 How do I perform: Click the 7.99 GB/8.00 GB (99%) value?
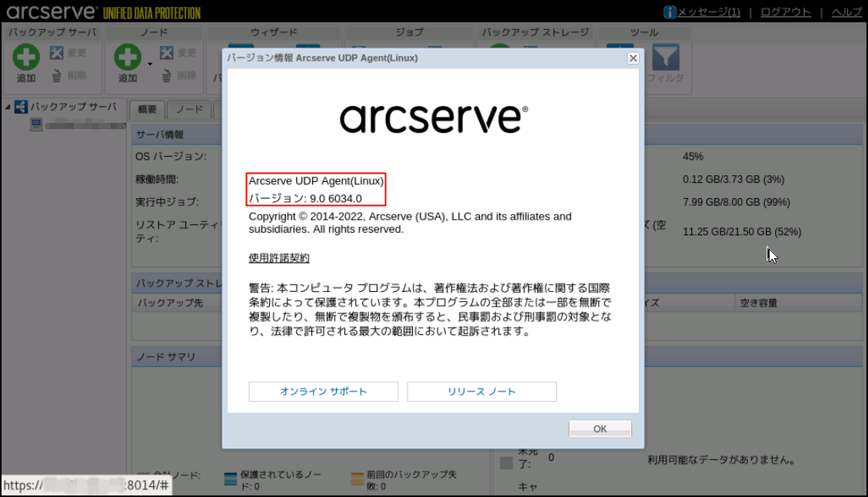click(x=737, y=202)
